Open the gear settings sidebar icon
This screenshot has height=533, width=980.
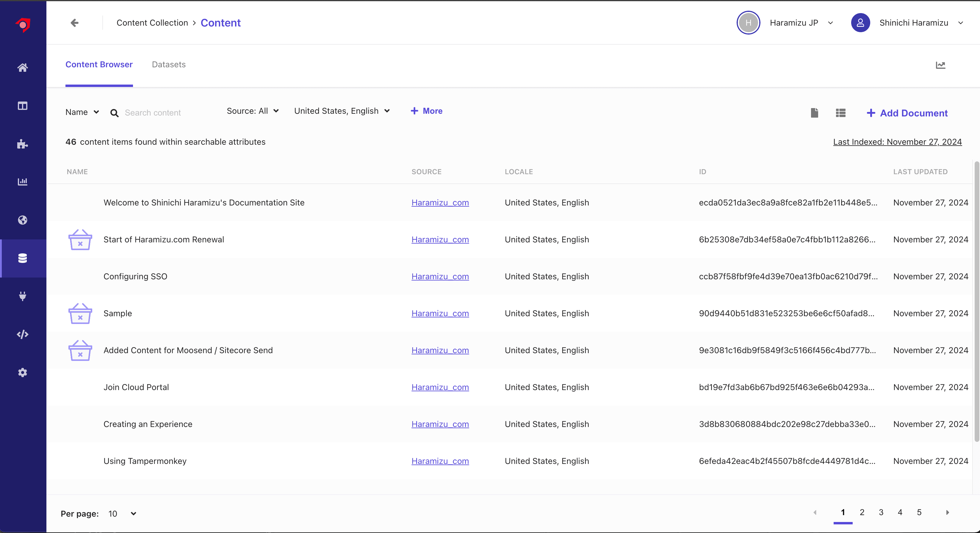[22, 372]
